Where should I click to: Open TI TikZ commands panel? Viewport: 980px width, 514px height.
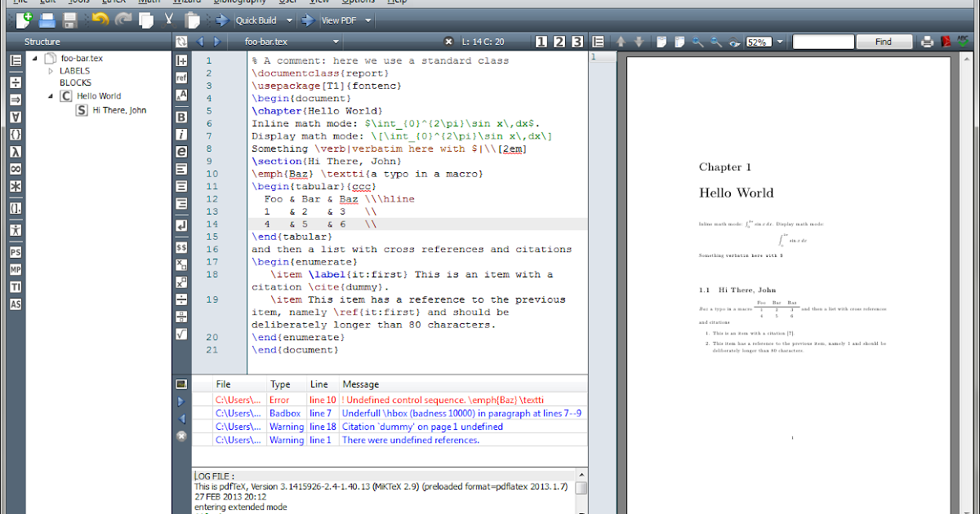coord(16,286)
